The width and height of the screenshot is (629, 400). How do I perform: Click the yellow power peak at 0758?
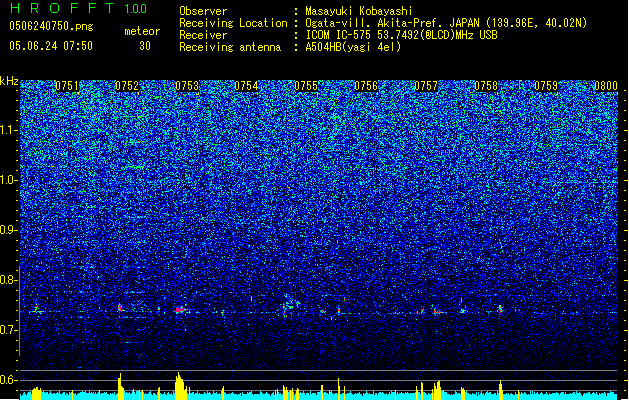[x=501, y=390]
